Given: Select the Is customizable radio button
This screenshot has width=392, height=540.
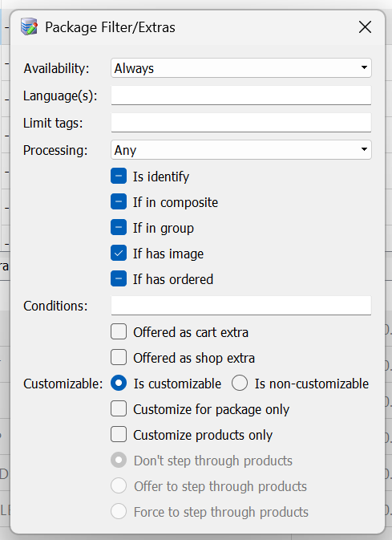Looking at the screenshot, I should coord(119,384).
